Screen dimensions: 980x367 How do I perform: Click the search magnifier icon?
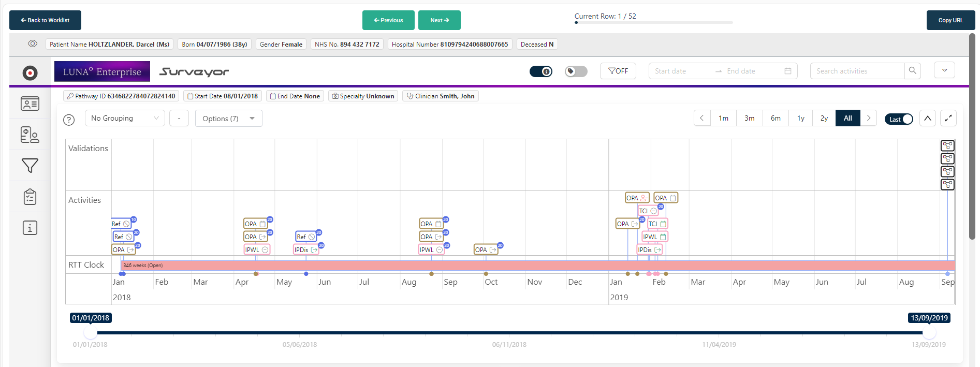tap(912, 71)
